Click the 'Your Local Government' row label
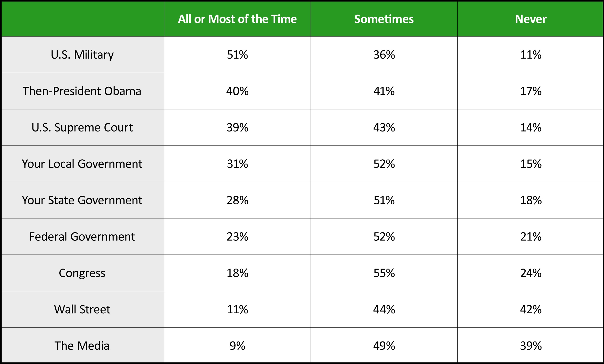Image resolution: width=604 pixels, height=364 pixels. (82, 164)
